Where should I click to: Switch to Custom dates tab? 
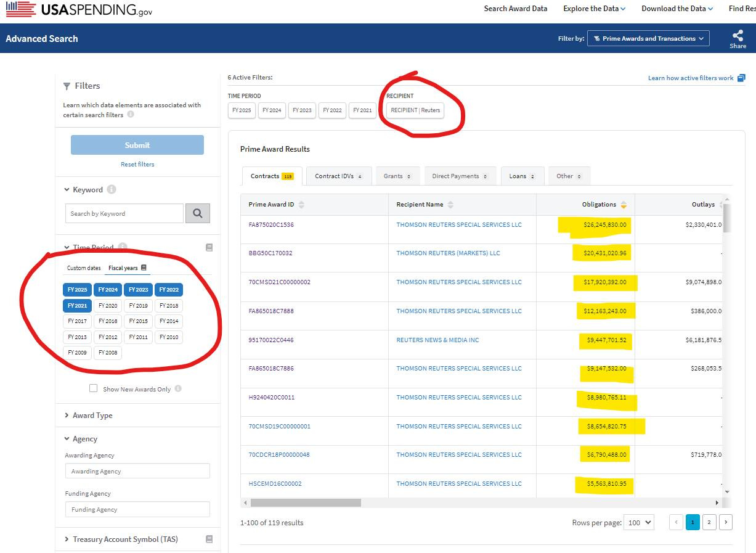pyautogui.click(x=84, y=268)
